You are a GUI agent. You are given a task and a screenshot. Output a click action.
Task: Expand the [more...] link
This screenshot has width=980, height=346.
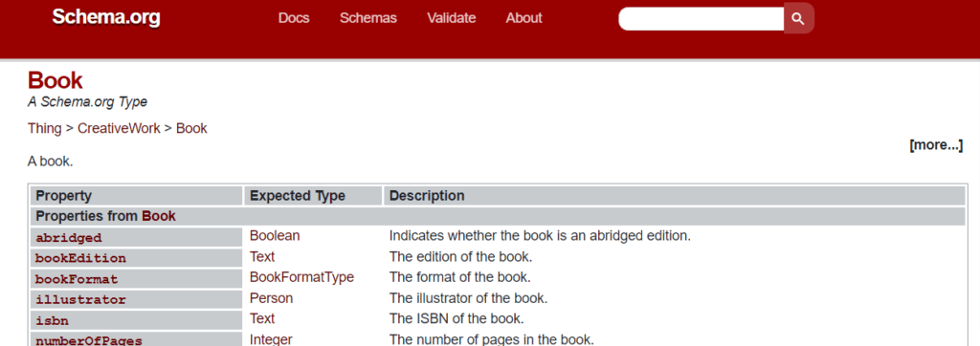tap(936, 145)
